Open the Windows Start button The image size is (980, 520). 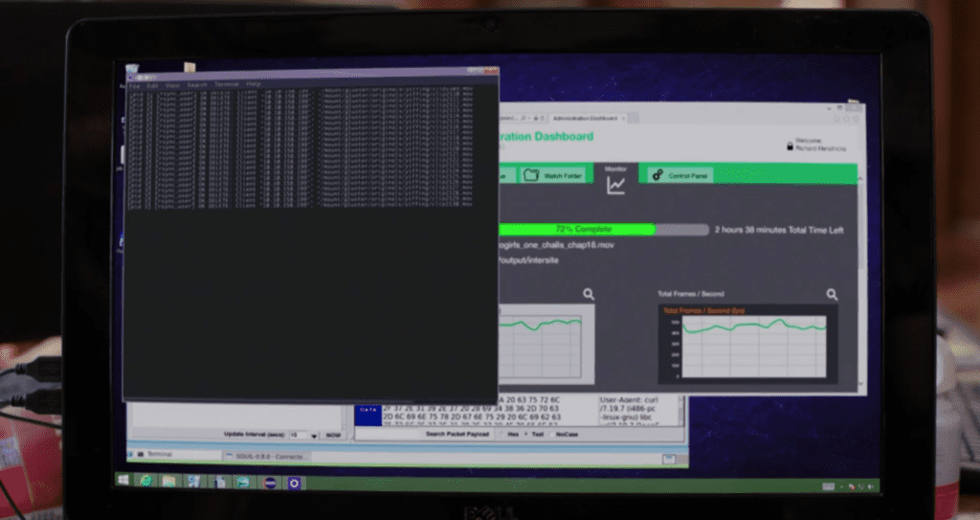123,481
